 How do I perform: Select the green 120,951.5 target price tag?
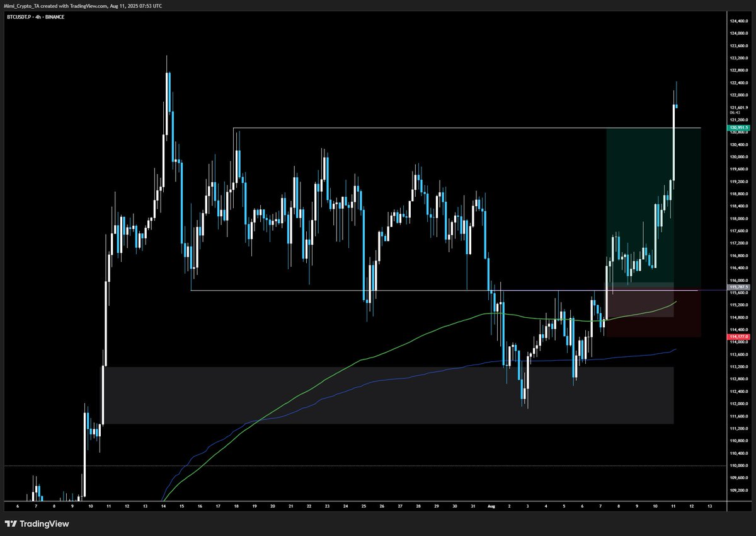point(738,128)
